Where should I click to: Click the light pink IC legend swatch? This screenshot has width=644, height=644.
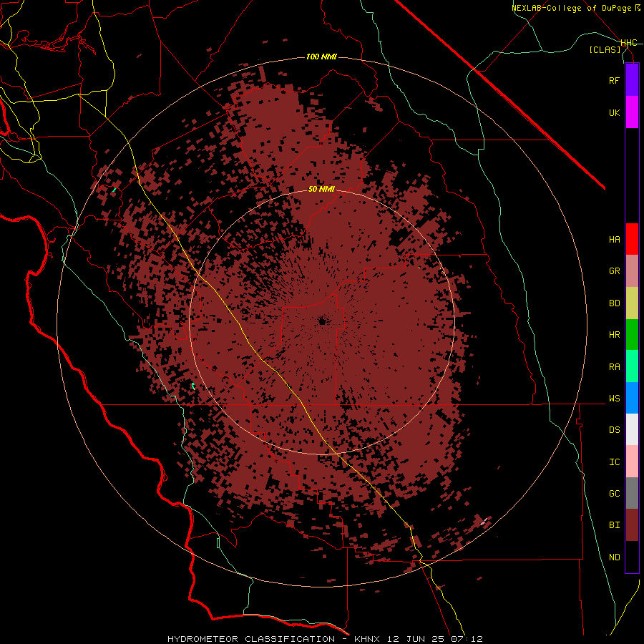pyautogui.click(x=632, y=462)
